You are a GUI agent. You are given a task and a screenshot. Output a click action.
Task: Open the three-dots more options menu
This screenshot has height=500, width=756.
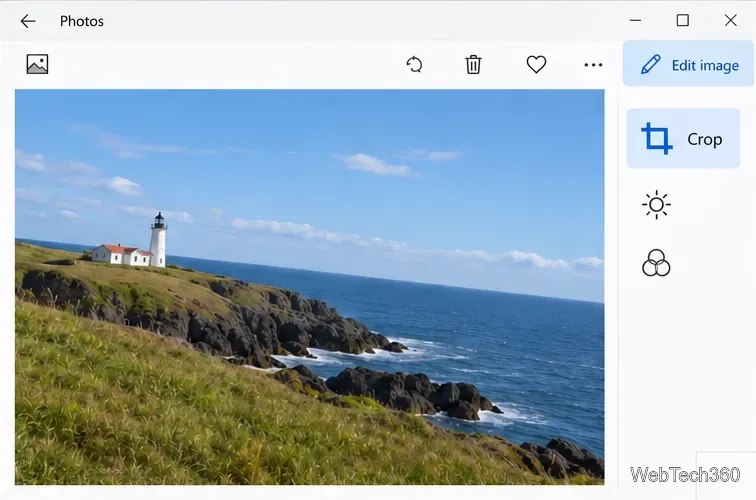click(x=593, y=65)
